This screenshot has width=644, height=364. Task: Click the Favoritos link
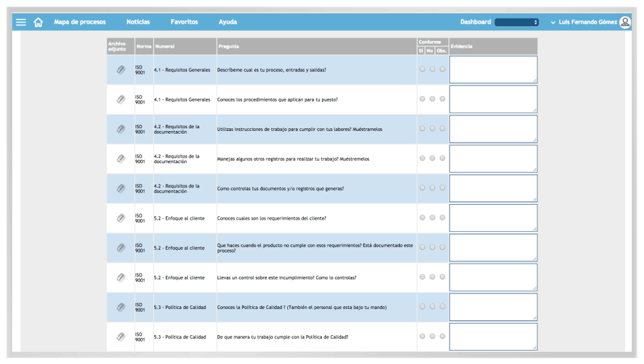click(184, 22)
